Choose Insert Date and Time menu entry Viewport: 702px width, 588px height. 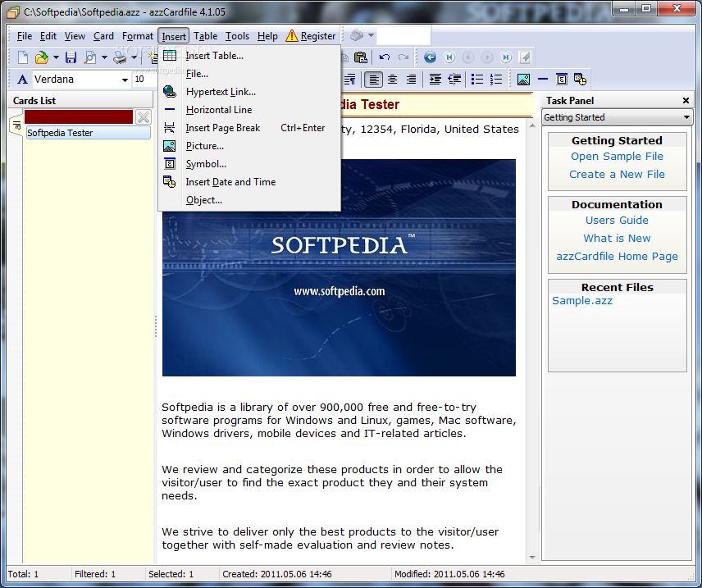(x=249, y=182)
